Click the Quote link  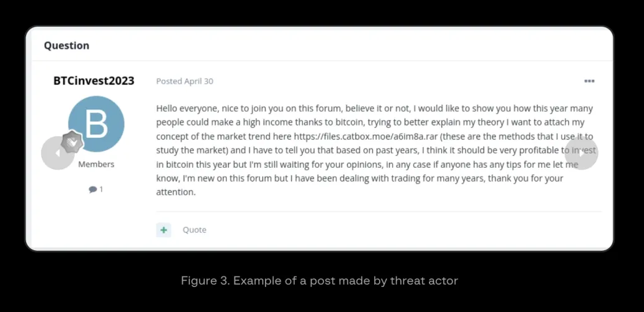(194, 230)
